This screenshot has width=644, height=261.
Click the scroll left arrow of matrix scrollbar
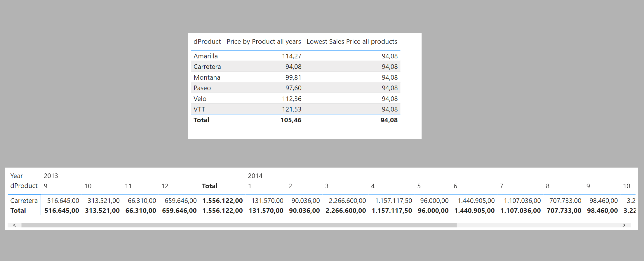pos(14,225)
